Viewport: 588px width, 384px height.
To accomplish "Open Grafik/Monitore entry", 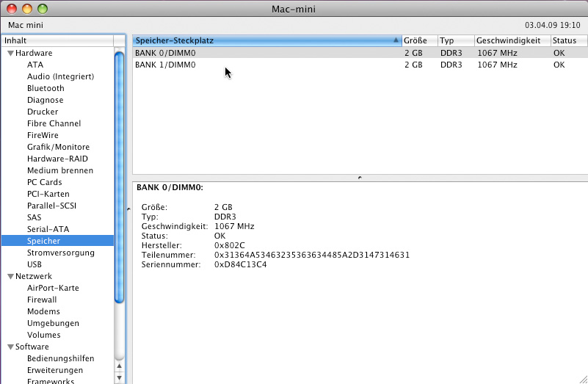I will [58, 147].
